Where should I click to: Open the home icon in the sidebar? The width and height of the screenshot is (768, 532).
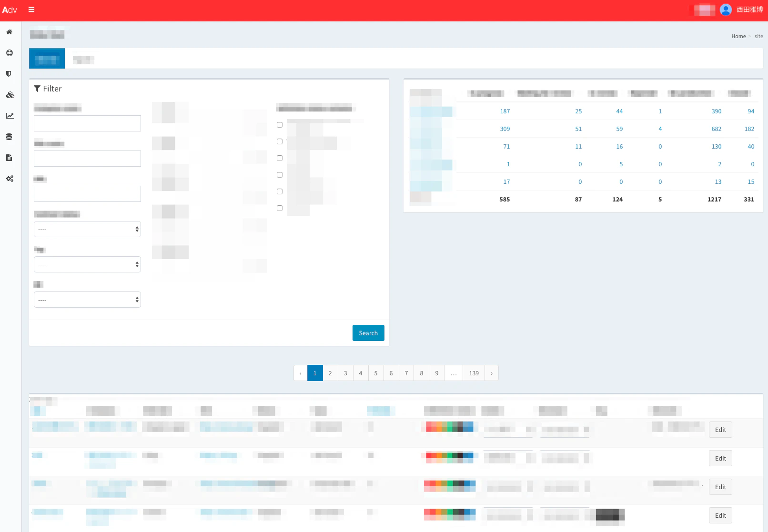[9, 32]
